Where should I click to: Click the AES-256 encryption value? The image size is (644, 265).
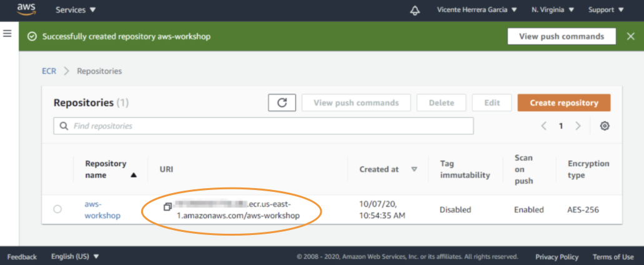click(x=583, y=209)
